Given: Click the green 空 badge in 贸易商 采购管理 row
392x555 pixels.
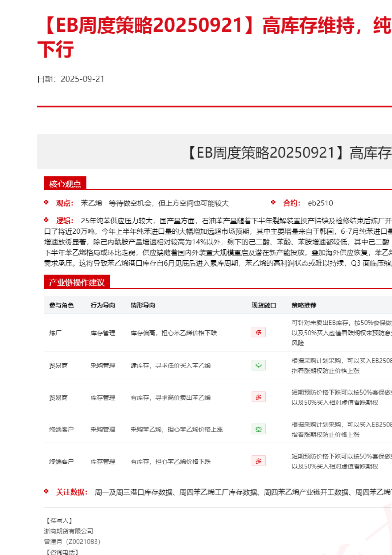Looking at the screenshot, I should tap(258, 365).
